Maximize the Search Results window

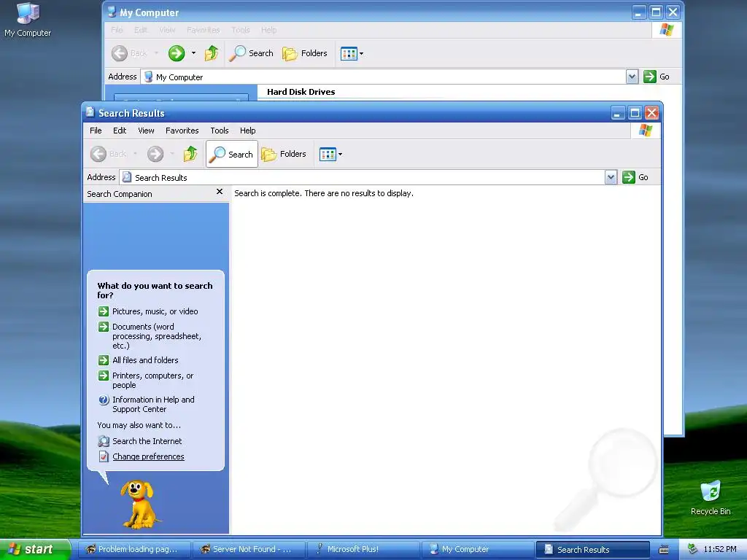coord(635,113)
